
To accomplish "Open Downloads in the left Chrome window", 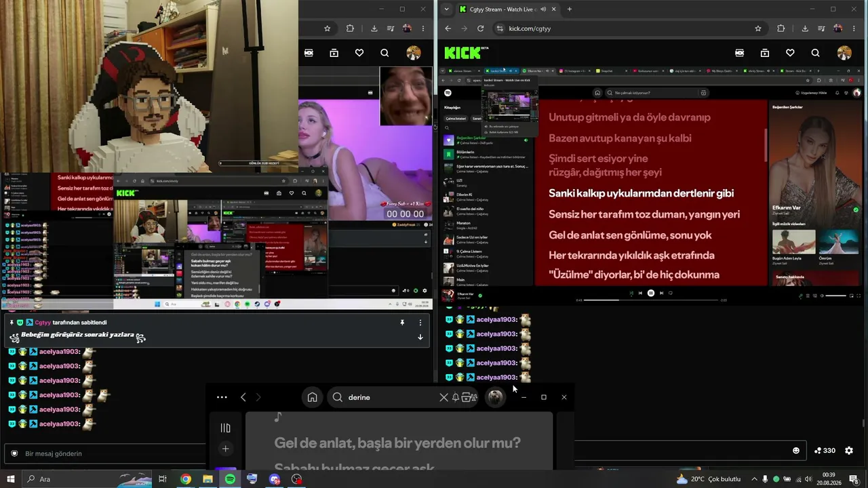I will (374, 28).
